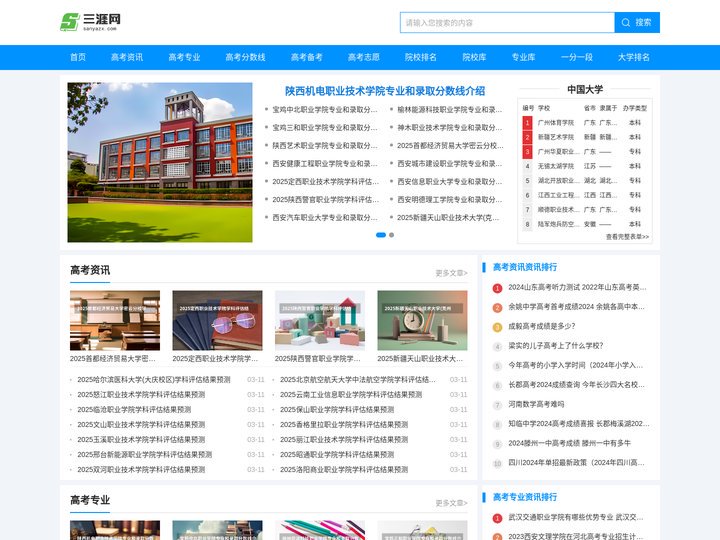Click the 三涯网 site logo
Screen dimensions: 720x540
pyautogui.click(x=90, y=22)
